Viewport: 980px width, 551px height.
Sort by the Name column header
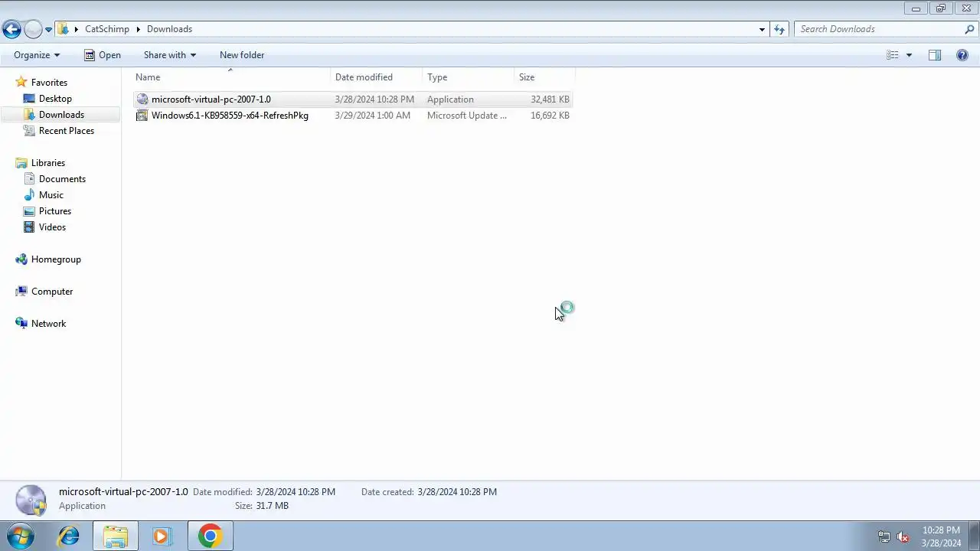(232, 77)
